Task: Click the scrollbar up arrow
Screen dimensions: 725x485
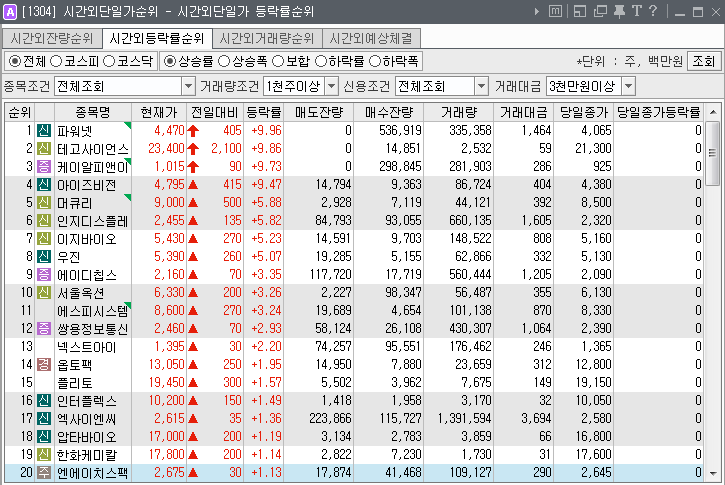Action: tap(713, 112)
